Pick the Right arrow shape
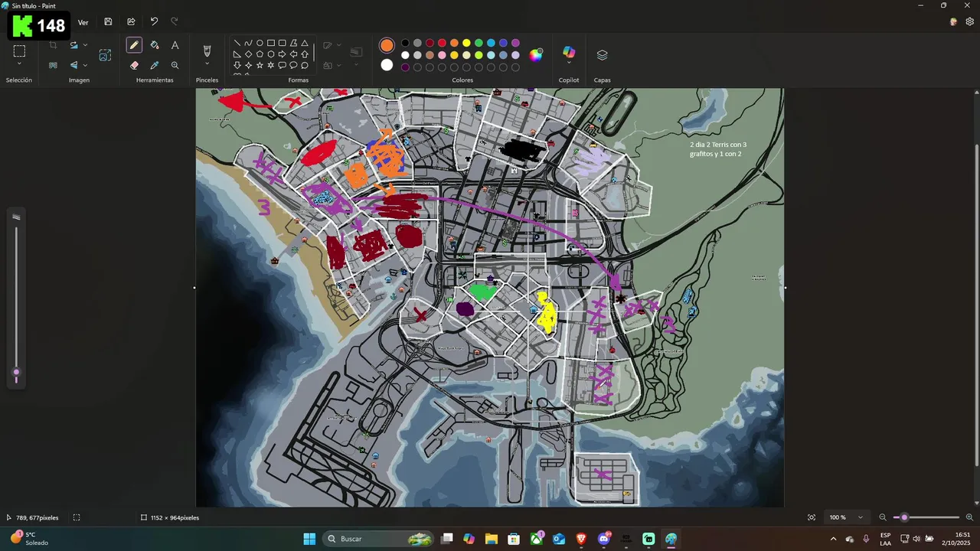The image size is (980, 551). (282, 54)
